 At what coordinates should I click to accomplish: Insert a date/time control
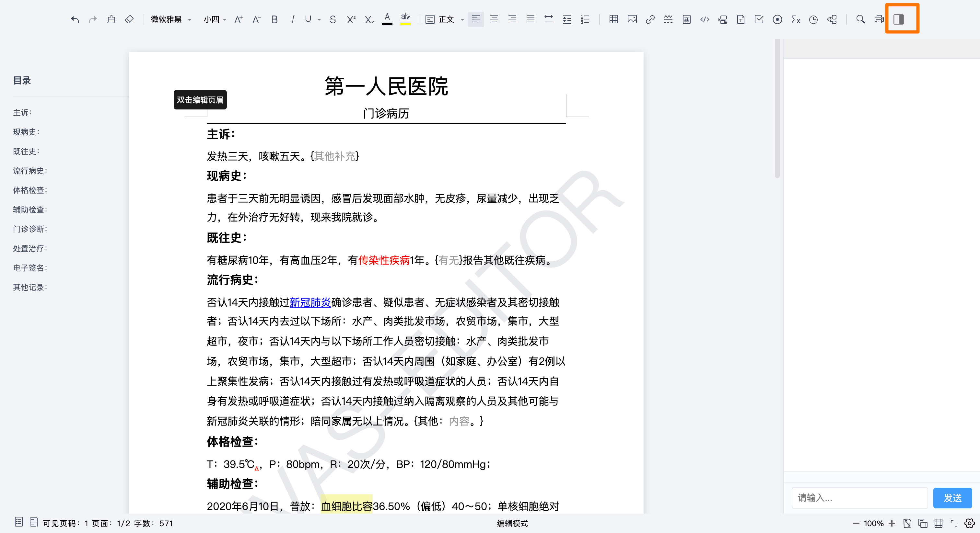click(813, 19)
